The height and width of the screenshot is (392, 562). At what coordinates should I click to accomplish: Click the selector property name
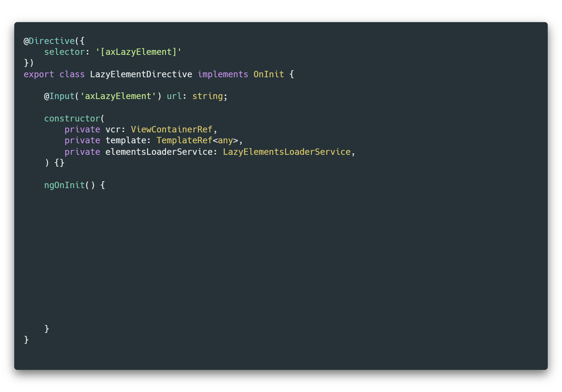tap(65, 52)
